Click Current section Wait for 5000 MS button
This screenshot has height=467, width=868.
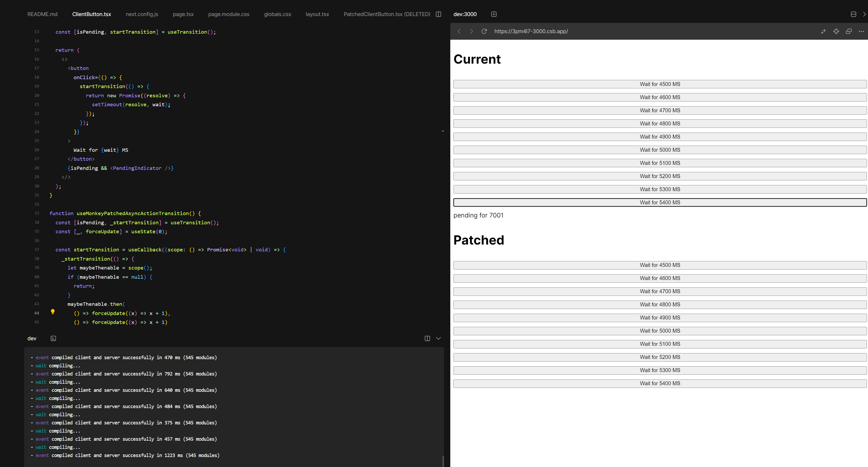click(660, 150)
